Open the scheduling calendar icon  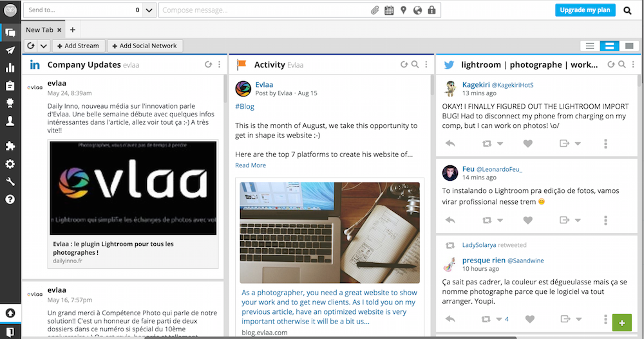389,10
